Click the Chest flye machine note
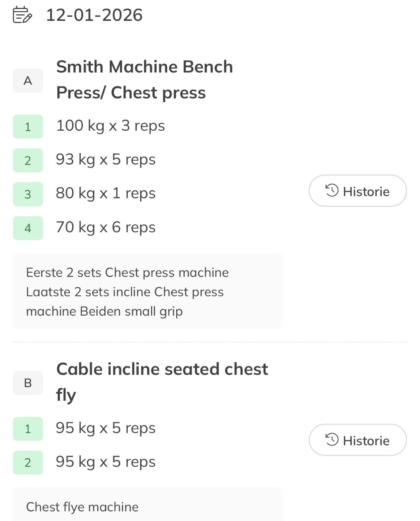420x521 pixels. tap(83, 507)
